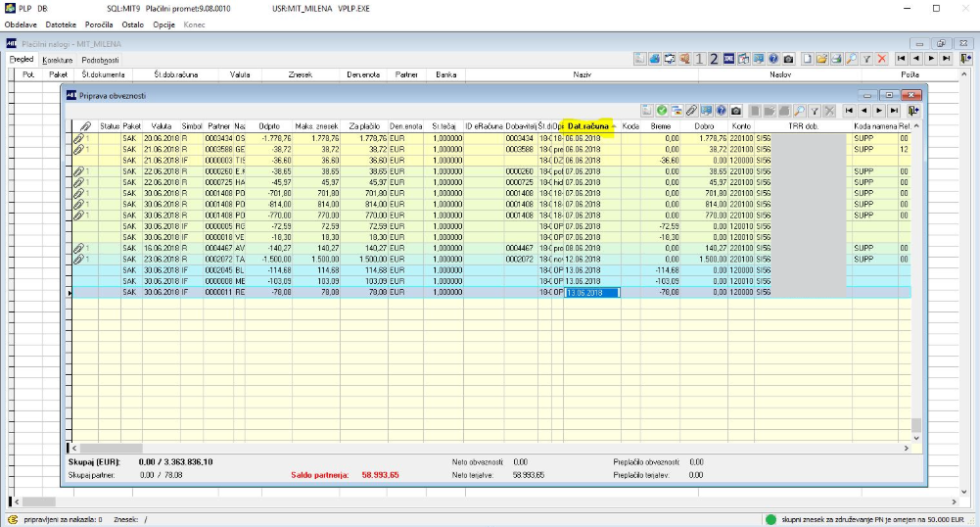Image resolution: width=980 pixels, height=527 pixels.
Task: Open the Opcije menu
Action: pyautogui.click(x=163, y=24)
